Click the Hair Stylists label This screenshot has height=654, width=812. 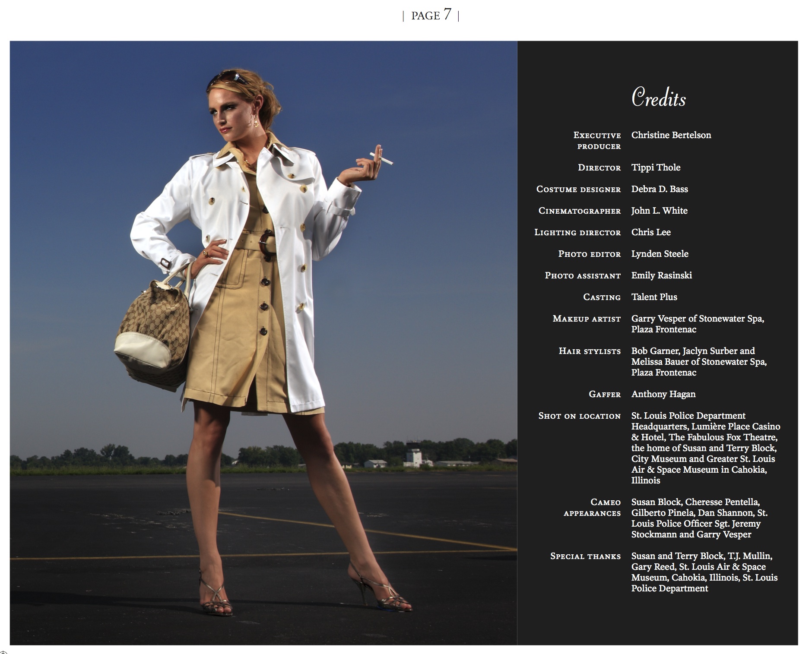(589, 351)
